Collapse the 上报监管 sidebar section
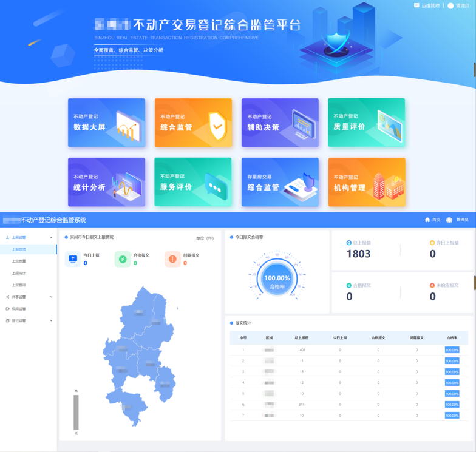476x452 pixels. pyautogui.click(x=51, y=238)
